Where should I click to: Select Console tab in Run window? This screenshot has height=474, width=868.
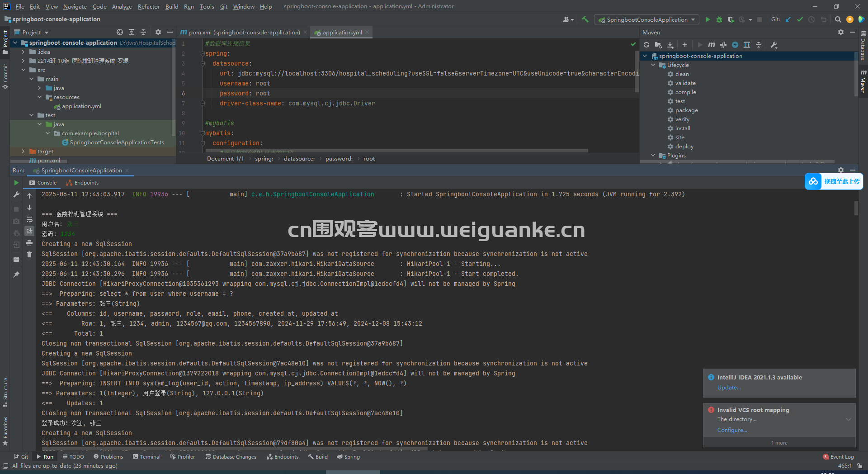click(43, 183)
